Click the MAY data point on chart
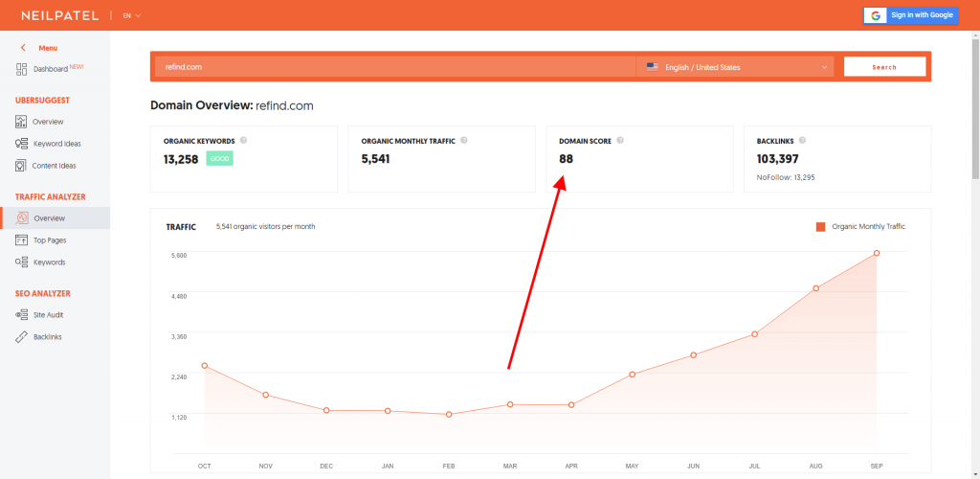The image size is (980, 479). [633, 375]
